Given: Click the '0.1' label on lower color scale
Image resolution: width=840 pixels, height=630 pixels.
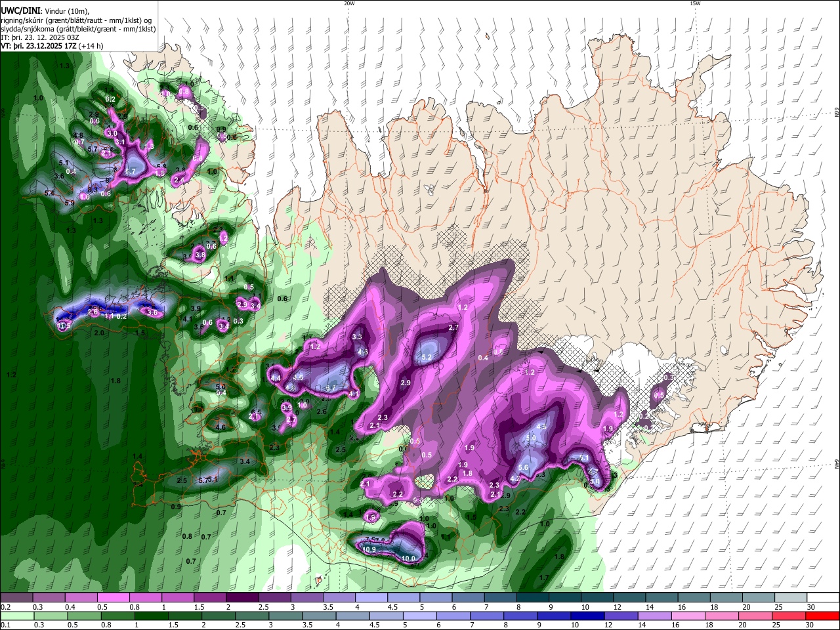Looking at the screenshot, I should coord(6,625).
